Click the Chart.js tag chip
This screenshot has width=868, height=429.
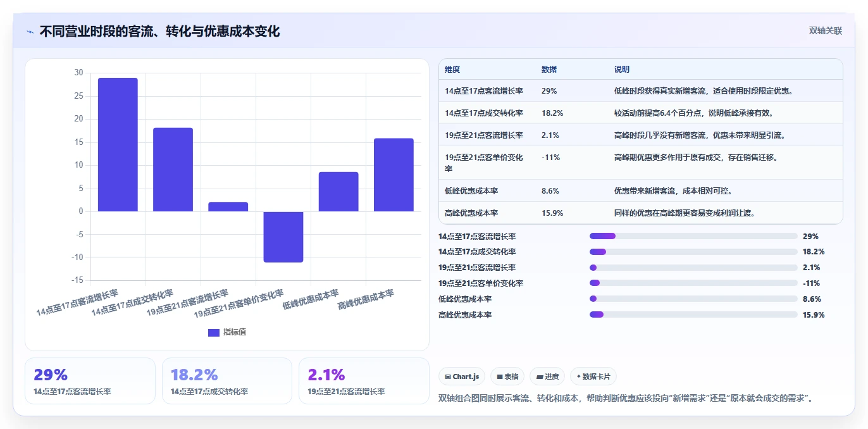462,376
